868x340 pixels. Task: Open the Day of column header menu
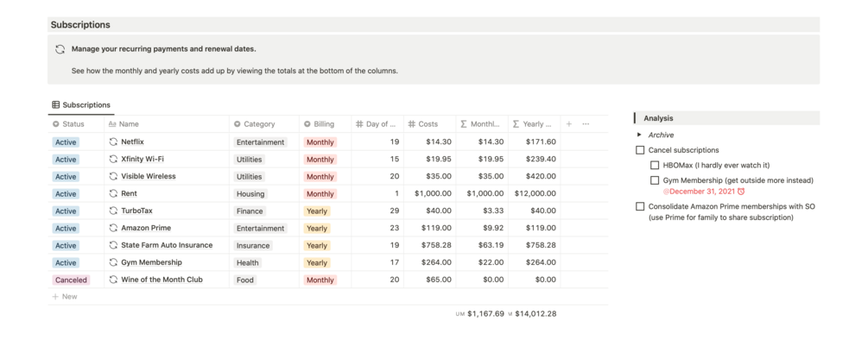377,124
